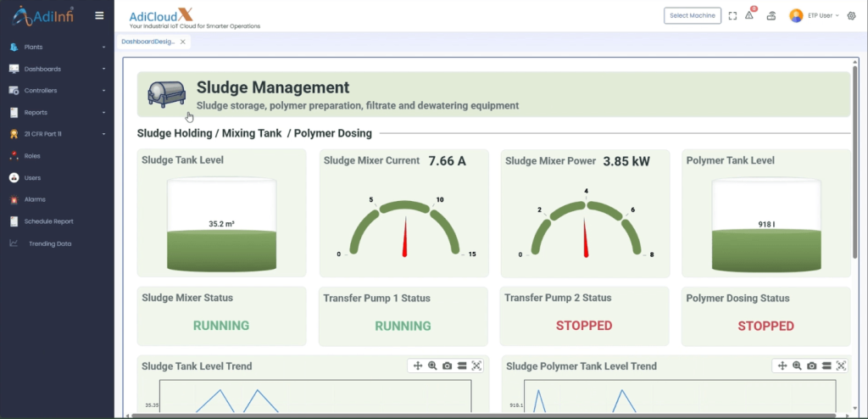Click the Sludge Mixer Power gauge
868x419 pixels.
pos(586,223)
